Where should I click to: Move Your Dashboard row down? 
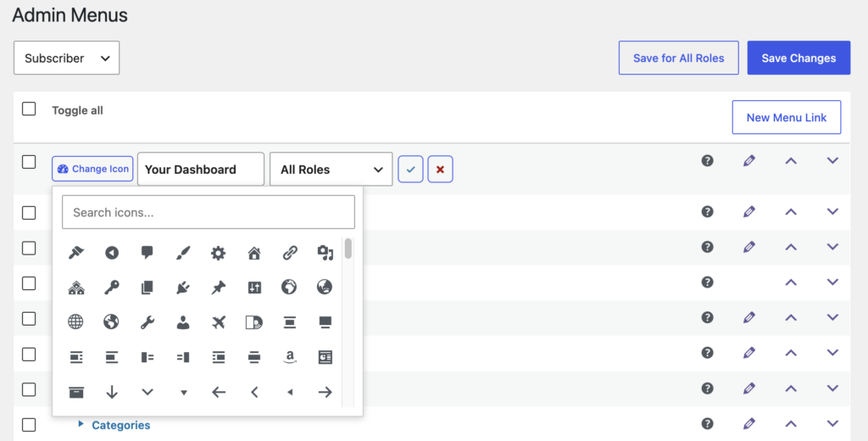coord(832,160)
